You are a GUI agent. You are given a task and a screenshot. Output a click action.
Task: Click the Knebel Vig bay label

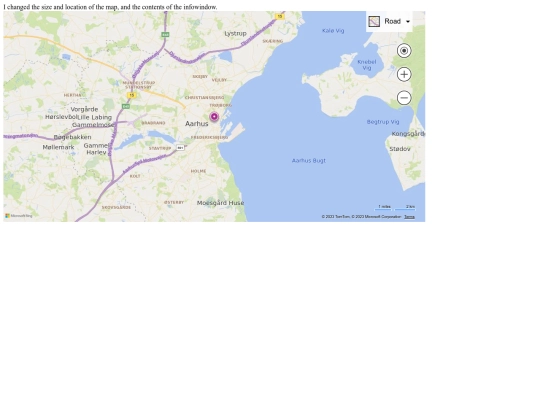click(367, 65)
